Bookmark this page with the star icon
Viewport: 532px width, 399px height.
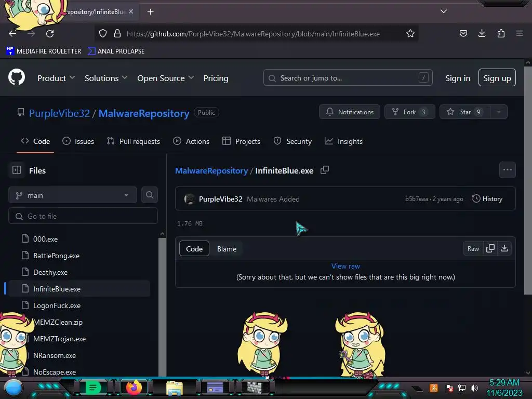410,34
